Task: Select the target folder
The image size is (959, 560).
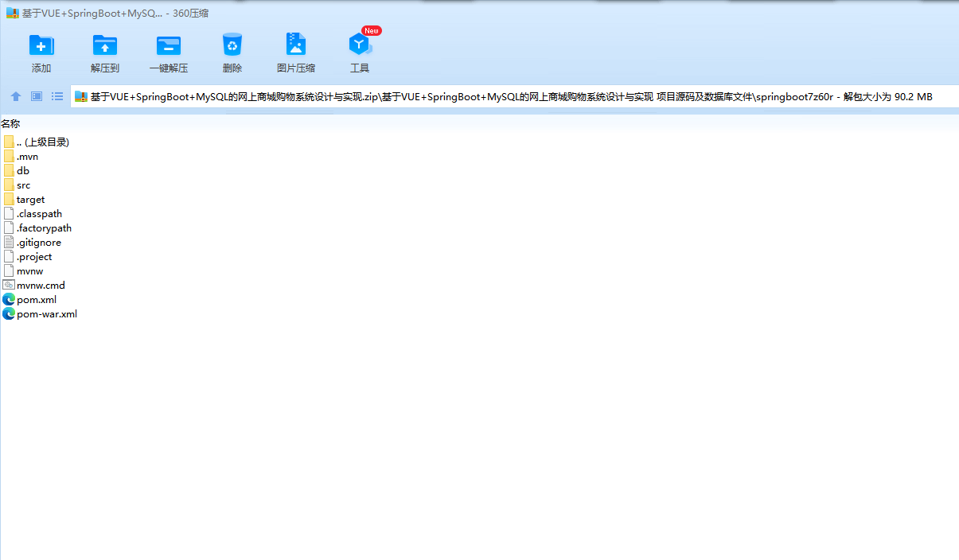Action: pyautogui.click(x=24, y=200)
